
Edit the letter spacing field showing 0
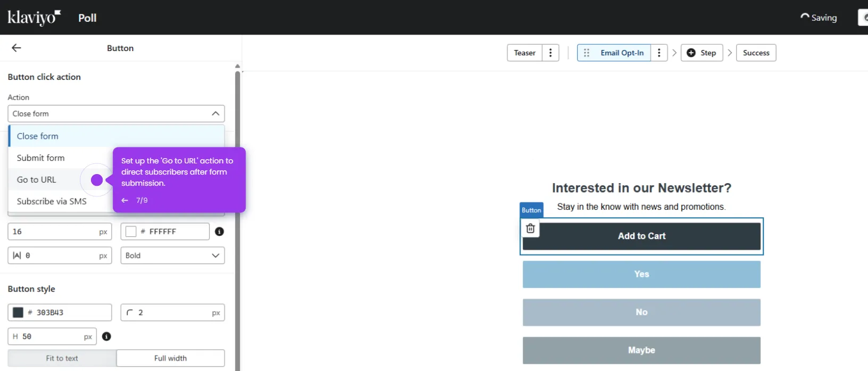point(60,255)
